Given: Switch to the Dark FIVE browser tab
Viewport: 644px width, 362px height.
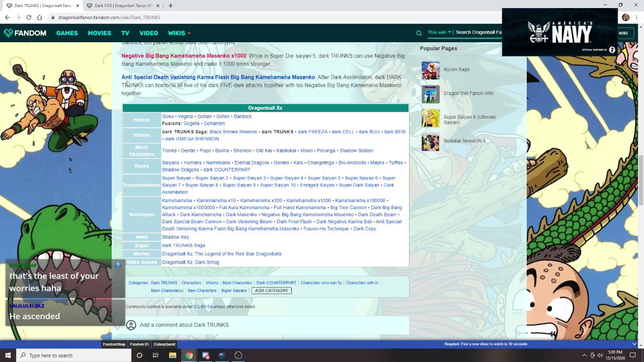Looking at the screenshot, I should (123, 6).
